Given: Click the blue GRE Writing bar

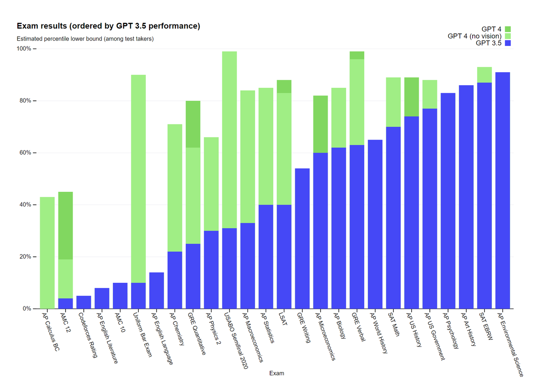Looking at the screenshot, I should coord(303,239).
